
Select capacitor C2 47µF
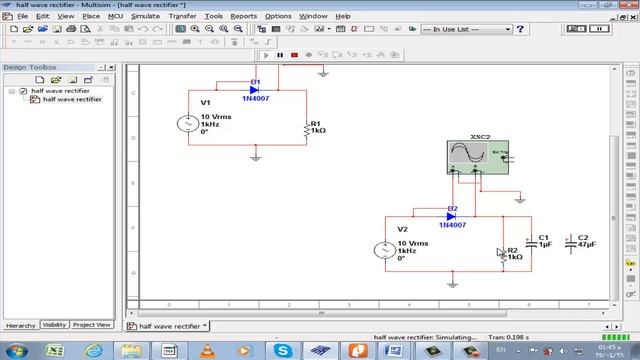571,244
